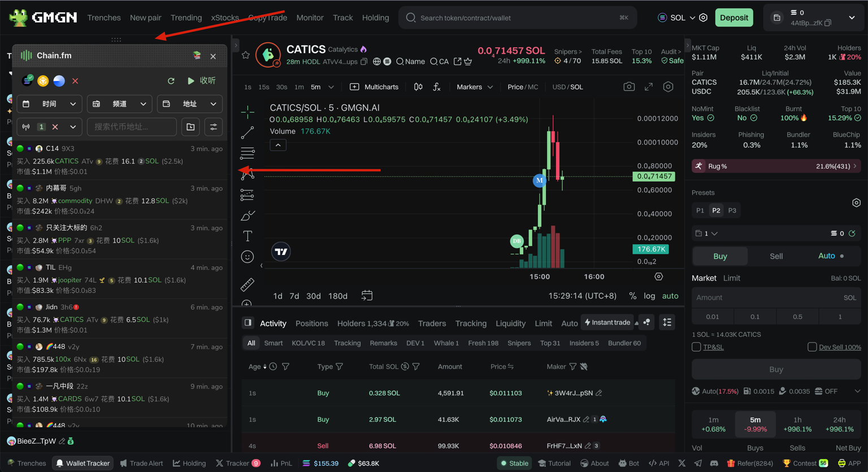Expand the Markers dropdown

click(x=474, y=87)
